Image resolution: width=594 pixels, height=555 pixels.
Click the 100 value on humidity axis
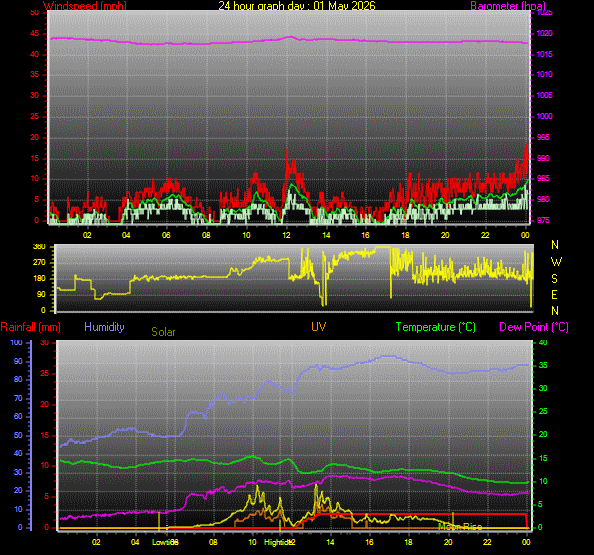pos(16,342)
